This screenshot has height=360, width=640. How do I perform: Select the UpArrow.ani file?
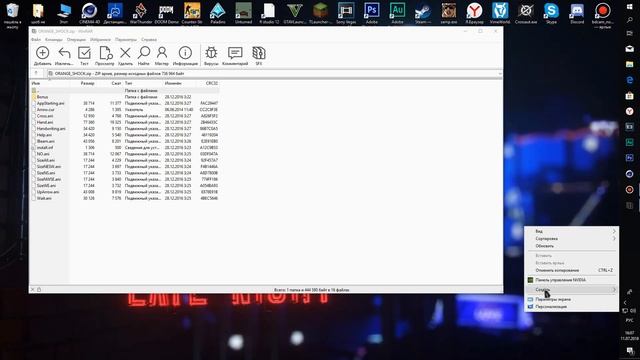[x=125, y=192]
